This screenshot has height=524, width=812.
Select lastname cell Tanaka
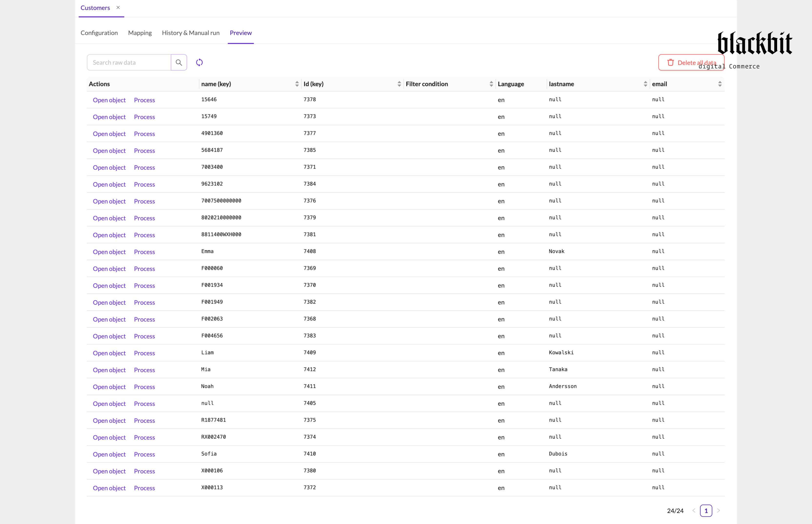point(558,369)
